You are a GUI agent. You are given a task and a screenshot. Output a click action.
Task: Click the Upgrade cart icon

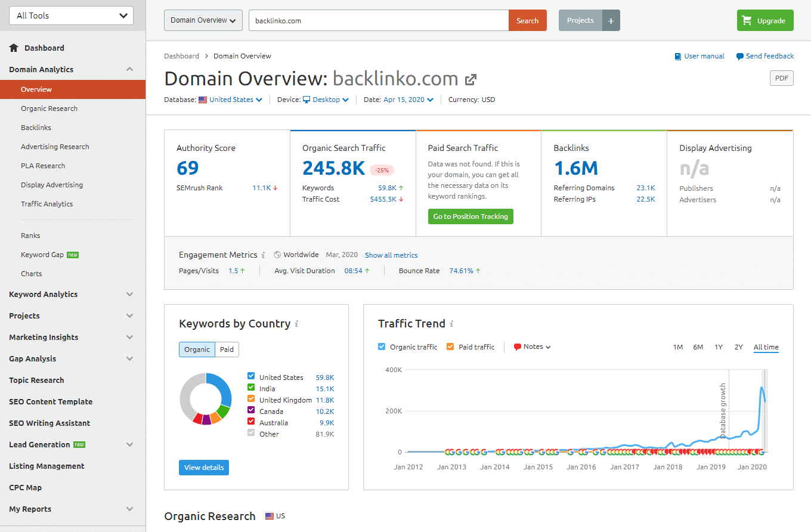click(748, 20)
